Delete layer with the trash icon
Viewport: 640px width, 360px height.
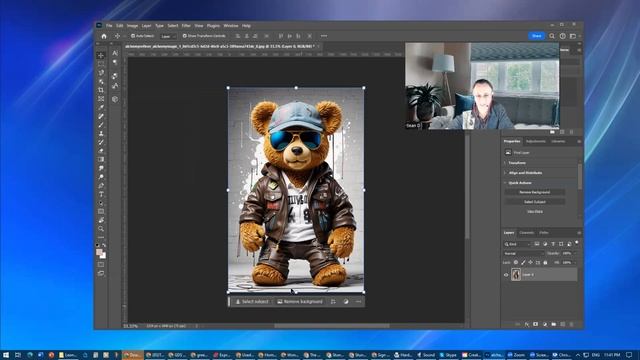pos(571,324)
